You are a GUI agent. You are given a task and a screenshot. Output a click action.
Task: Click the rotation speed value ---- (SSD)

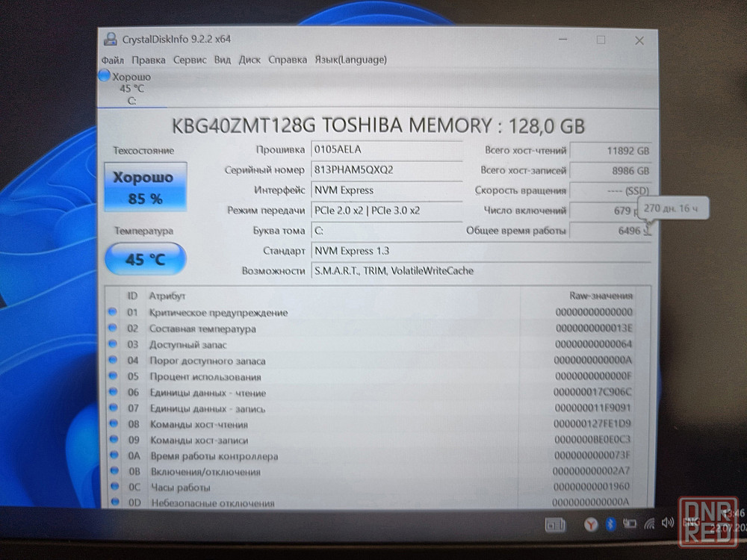pyautogui.click(x=610, y=191)
